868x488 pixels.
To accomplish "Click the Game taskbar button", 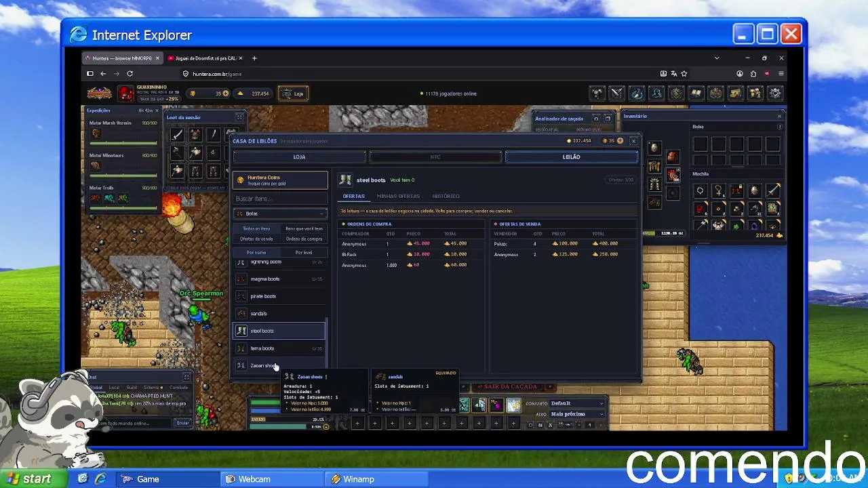I will point(167,479).
